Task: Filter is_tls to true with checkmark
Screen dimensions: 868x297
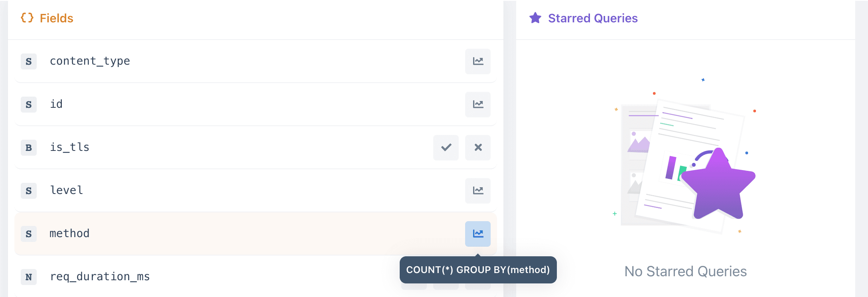Action: pyautogui.click(x=446, y=148)
